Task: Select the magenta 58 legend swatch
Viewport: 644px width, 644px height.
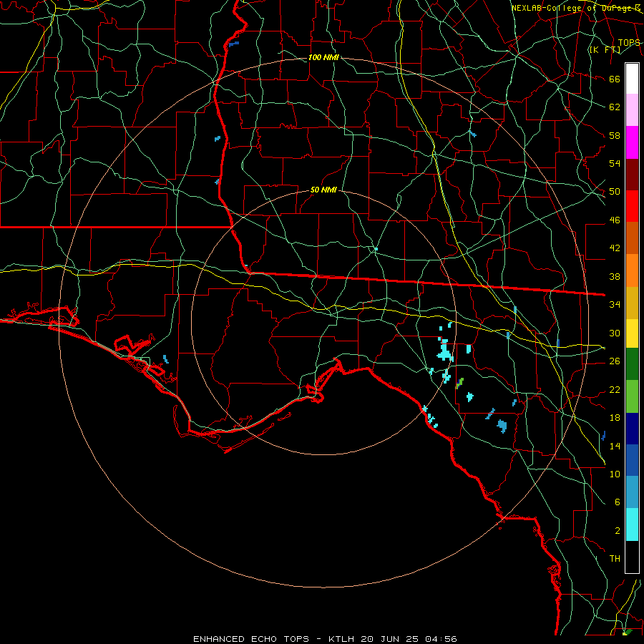Action: 632,142
